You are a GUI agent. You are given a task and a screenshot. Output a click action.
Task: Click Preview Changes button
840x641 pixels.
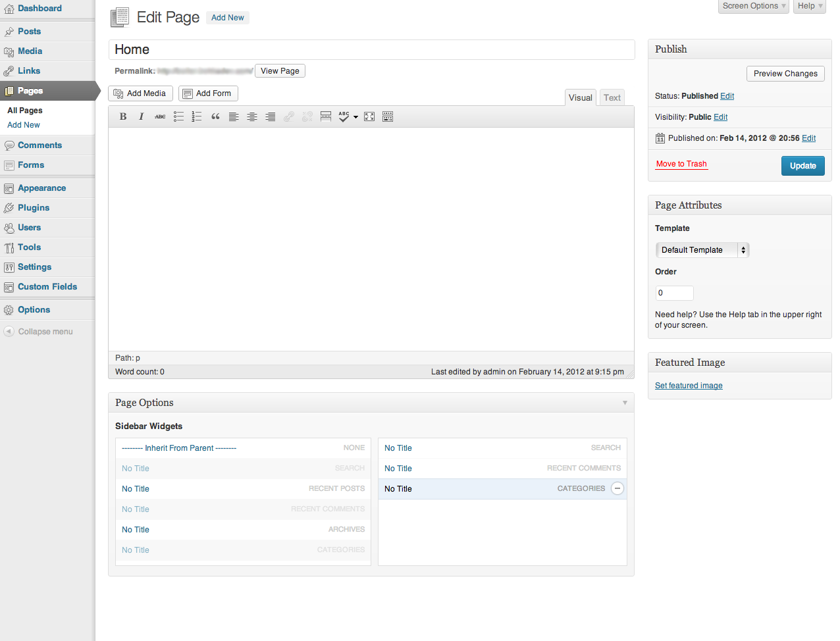click(785, 74)
